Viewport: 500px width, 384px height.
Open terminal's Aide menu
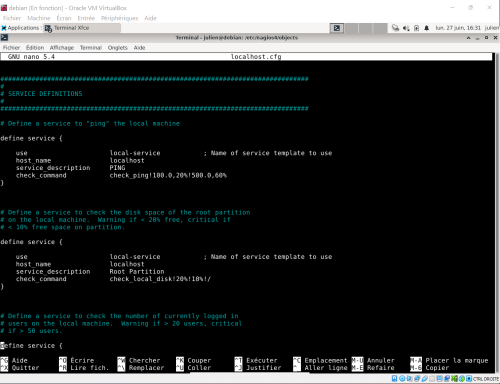tap(139, 48)
